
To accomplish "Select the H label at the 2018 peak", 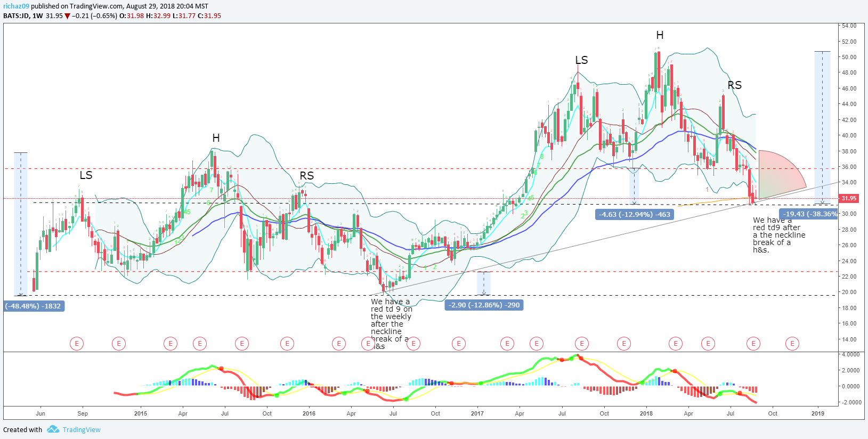I will coord(660,35).
